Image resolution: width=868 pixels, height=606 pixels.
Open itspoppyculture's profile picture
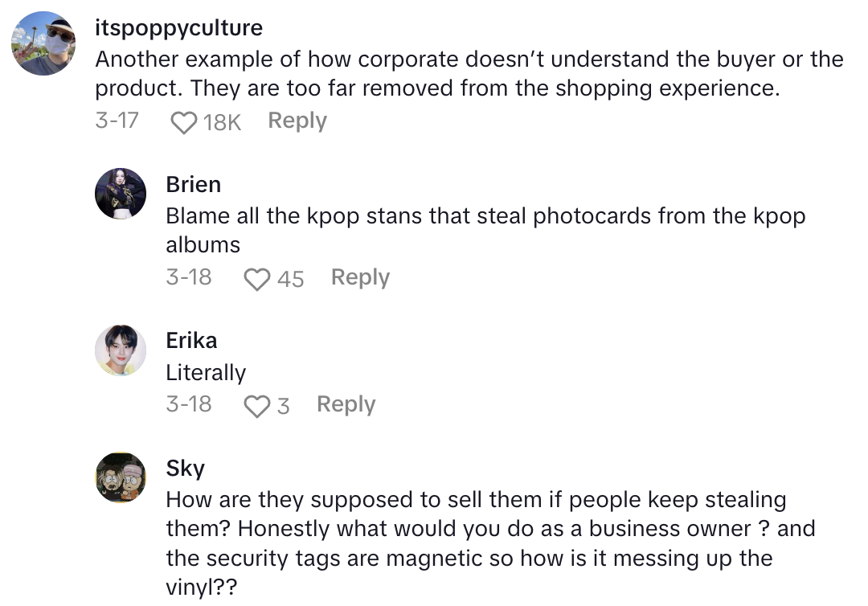tap(44, 43)
